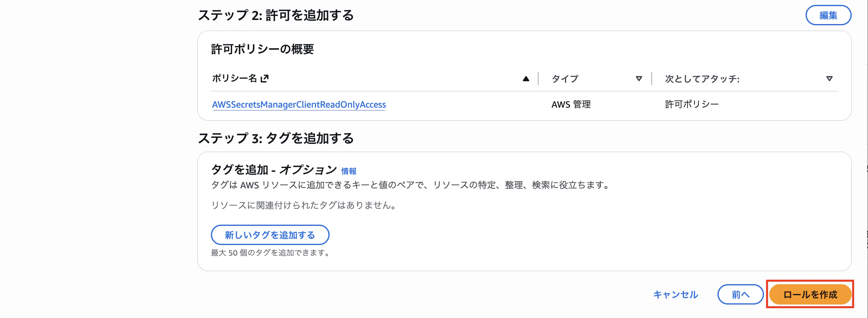
Task: Click the タイプ column header label
Action: (566, 79)
